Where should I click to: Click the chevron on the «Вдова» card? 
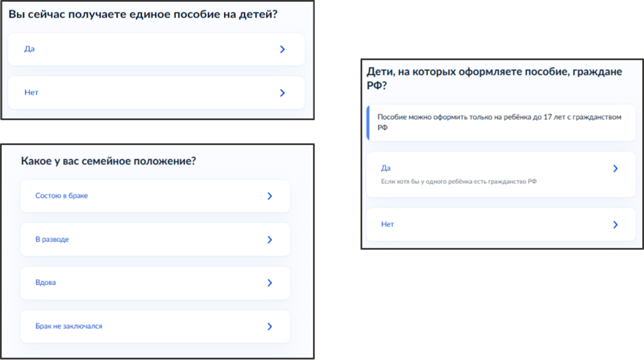coord(270,283)
